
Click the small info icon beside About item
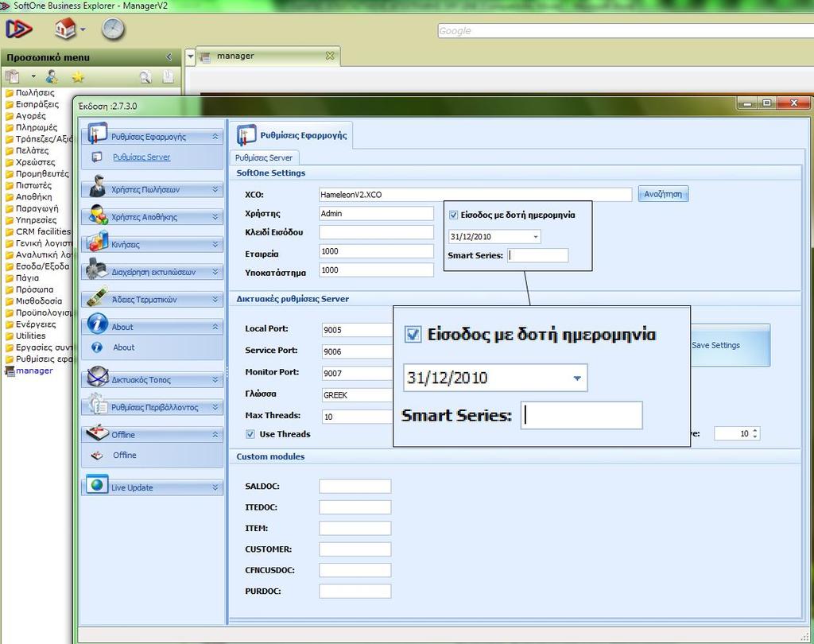[x=97, y=347]
